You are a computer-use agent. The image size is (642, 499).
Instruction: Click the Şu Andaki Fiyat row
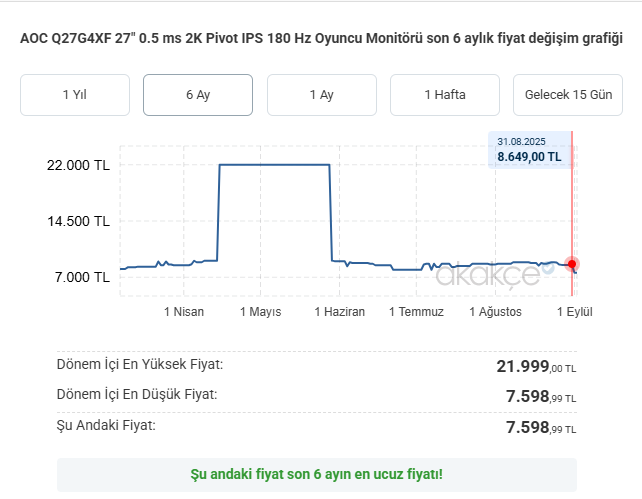[x=316, y=427]
